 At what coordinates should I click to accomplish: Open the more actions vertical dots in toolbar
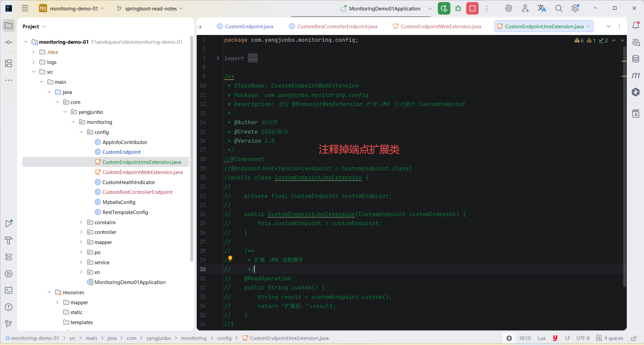click(x=487, y=8)
